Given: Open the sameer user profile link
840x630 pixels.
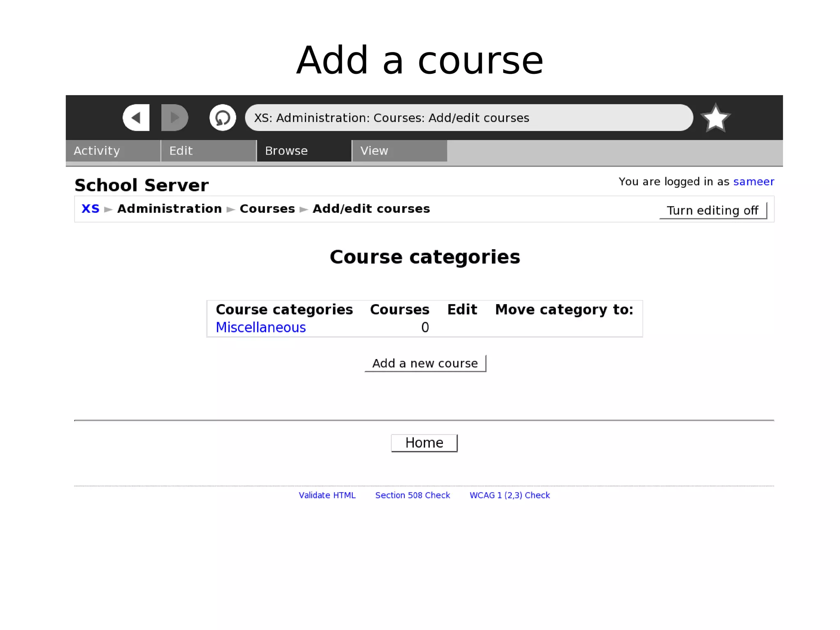Looking at the screenshot, I should click(x=753, y=182).
